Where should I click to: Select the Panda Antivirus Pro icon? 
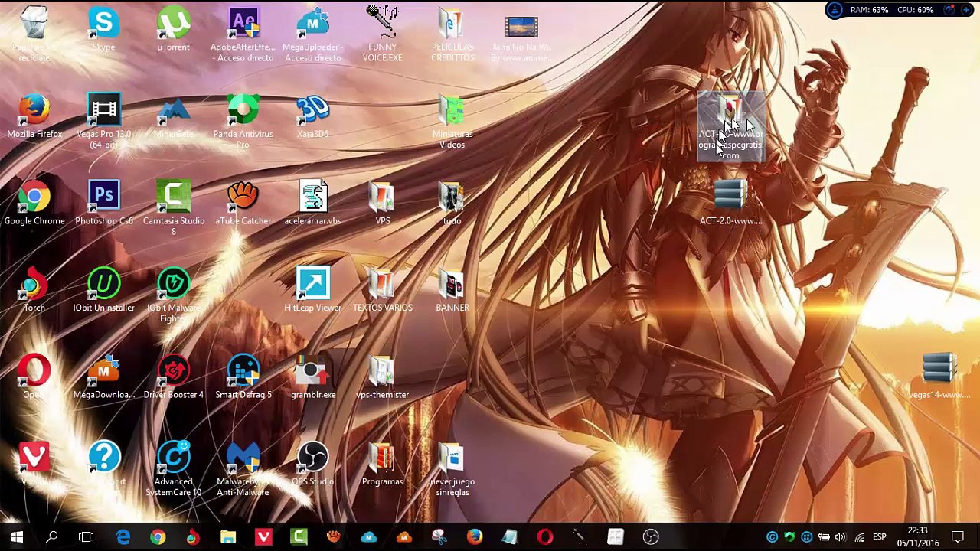click(x=243, y=121)
